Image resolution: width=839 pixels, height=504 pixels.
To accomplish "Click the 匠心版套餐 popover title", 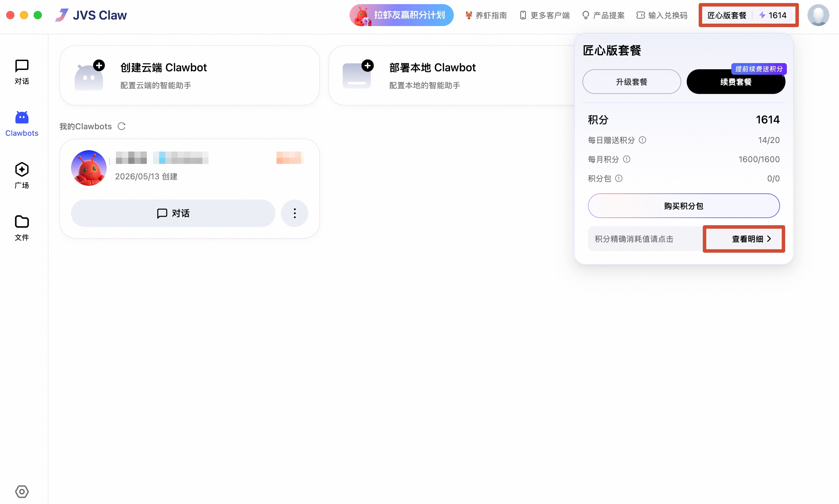I will coord(612,50).
